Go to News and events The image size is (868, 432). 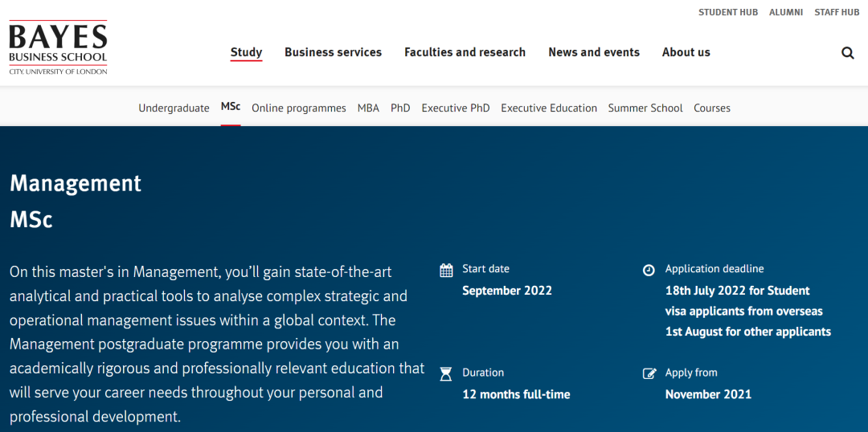(594, 52)
